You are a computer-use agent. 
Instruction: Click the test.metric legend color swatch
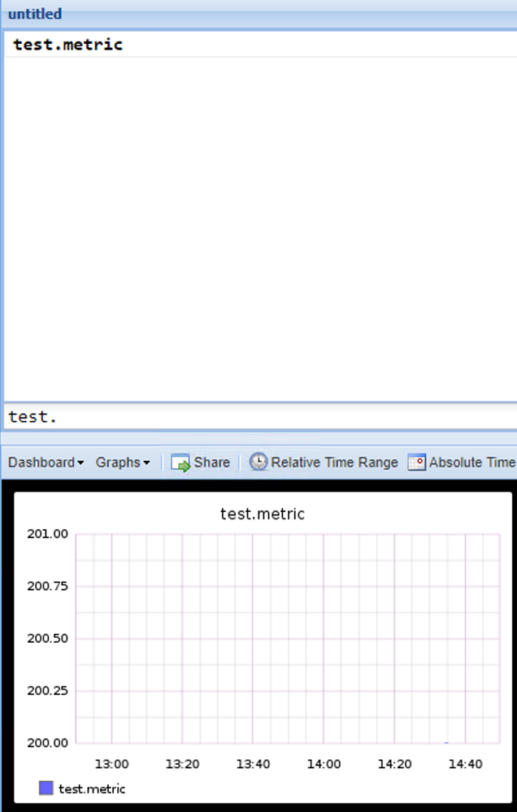pos(46,788)
